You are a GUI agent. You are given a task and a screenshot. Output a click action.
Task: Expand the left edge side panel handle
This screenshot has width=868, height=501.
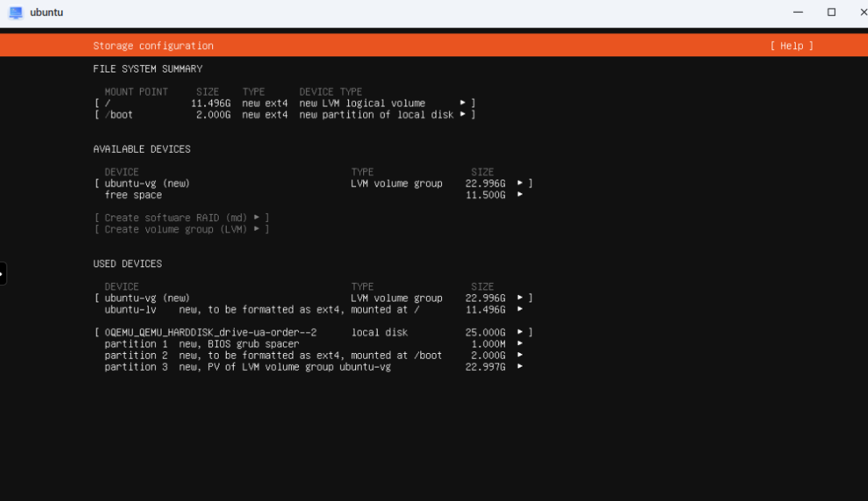(2, 274)
